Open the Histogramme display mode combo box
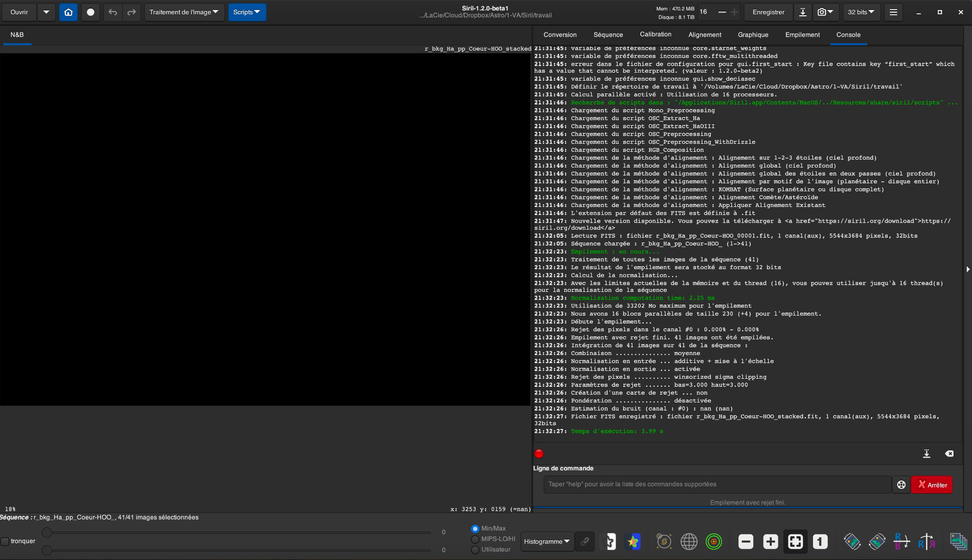The height and width of the screenshot is (560, 972). click(547, 541)
